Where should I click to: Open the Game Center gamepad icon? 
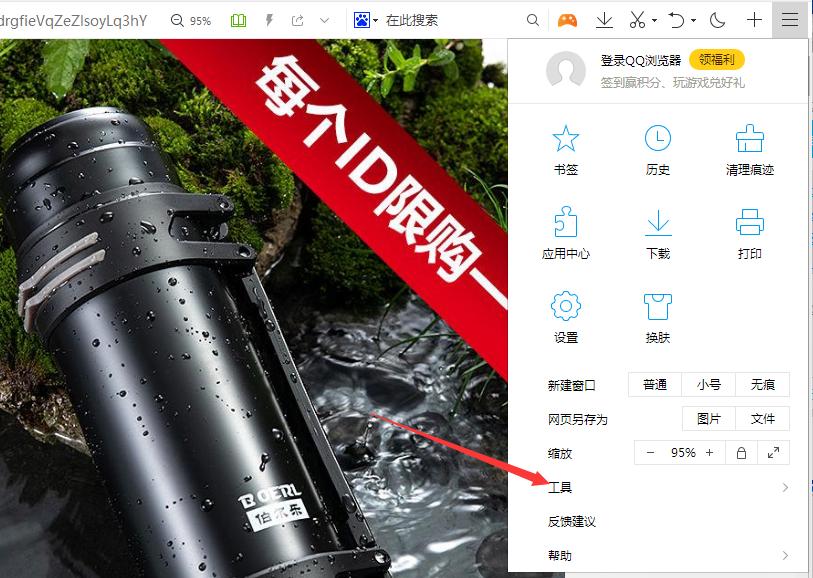click(x=567, y=20)
